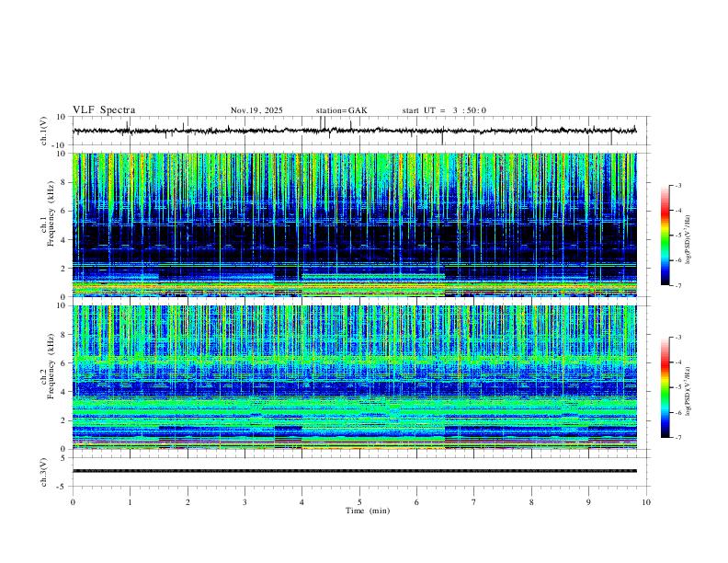Click the "4" kHz tick on ch.1 axis

pyautogui.click(x=64, y=240)
